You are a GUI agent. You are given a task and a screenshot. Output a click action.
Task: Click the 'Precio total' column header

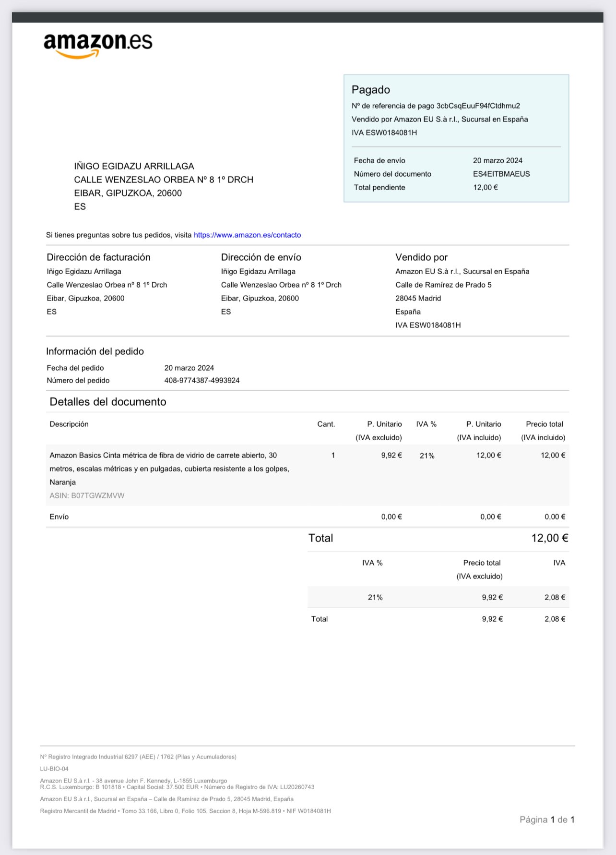[x=544, y=431]
